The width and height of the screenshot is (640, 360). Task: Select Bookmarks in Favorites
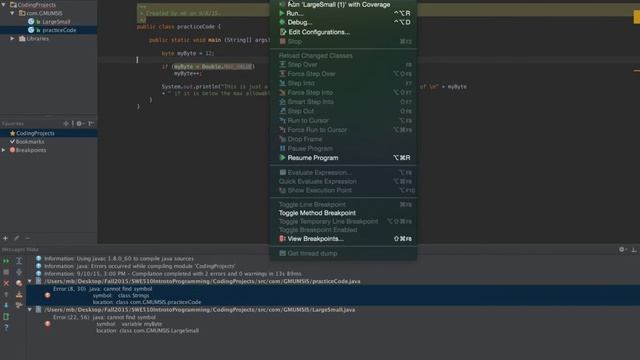pos(30,142)
